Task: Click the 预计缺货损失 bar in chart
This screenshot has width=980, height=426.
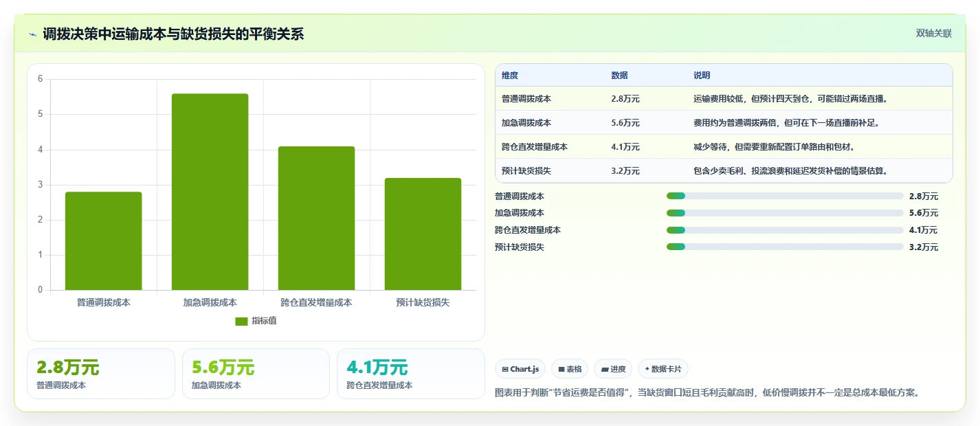Action: click(423, 234)
